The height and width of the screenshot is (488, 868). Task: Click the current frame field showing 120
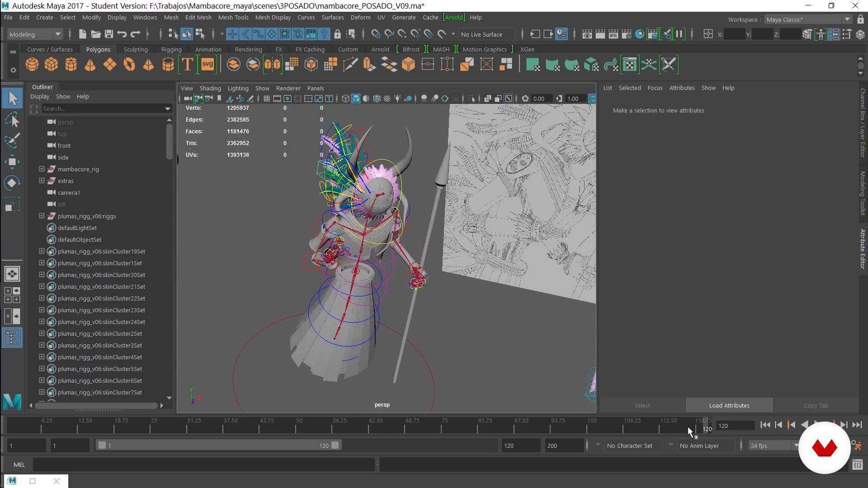(736, 426)
